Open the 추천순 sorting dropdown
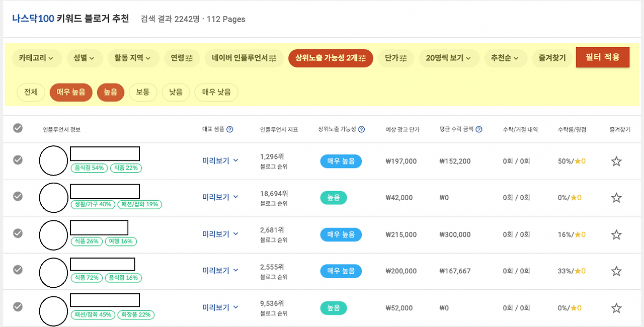 tap(505, 58)
